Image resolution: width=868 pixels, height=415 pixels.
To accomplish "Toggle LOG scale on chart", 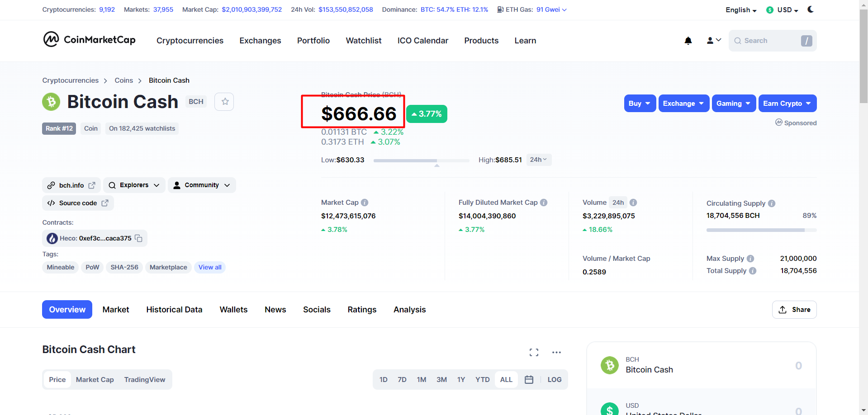I will [555, 380].
